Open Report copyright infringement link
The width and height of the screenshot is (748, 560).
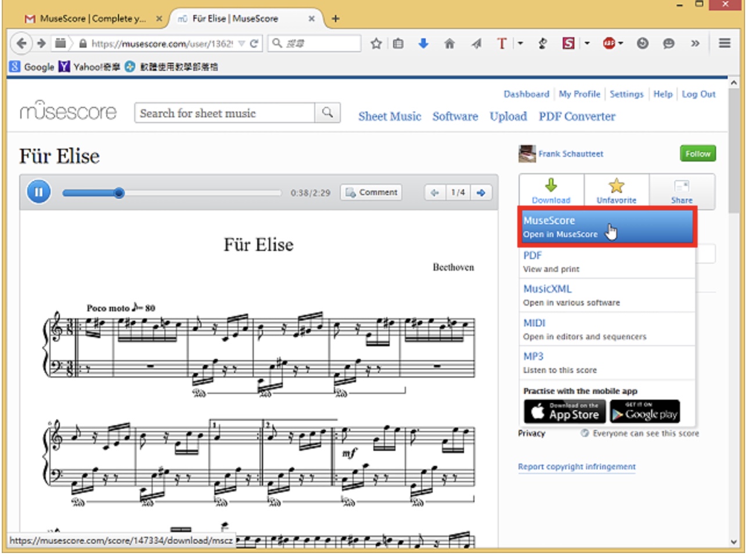tap(577, 466)
